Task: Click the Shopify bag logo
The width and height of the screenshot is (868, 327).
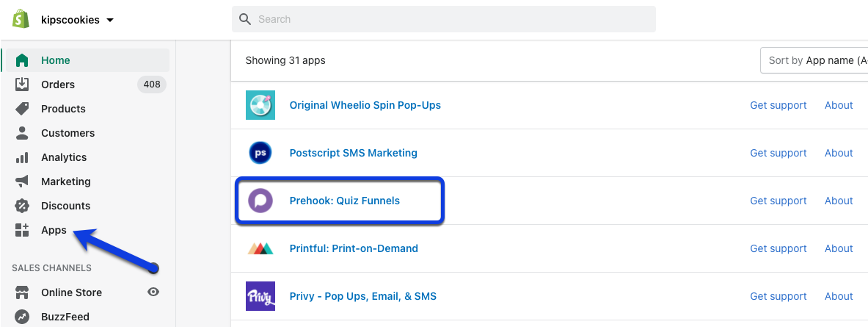Action: pos(21,19)
